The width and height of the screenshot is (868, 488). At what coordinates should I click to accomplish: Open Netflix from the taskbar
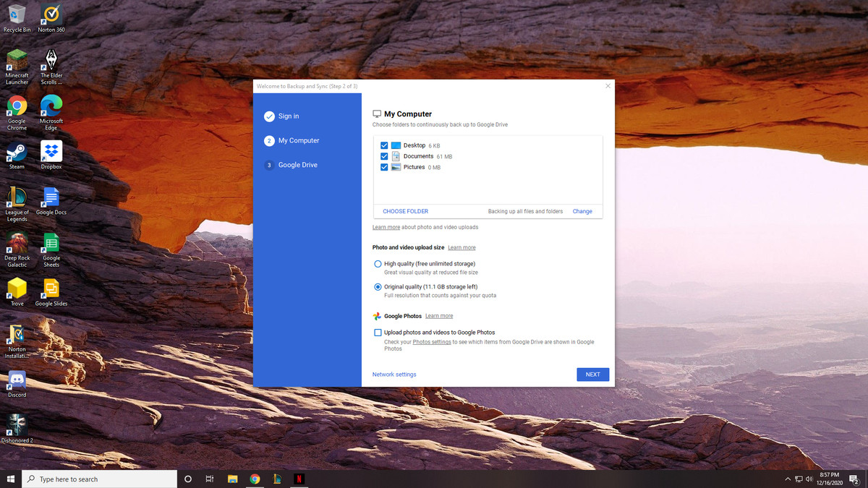tap(299, 479)
